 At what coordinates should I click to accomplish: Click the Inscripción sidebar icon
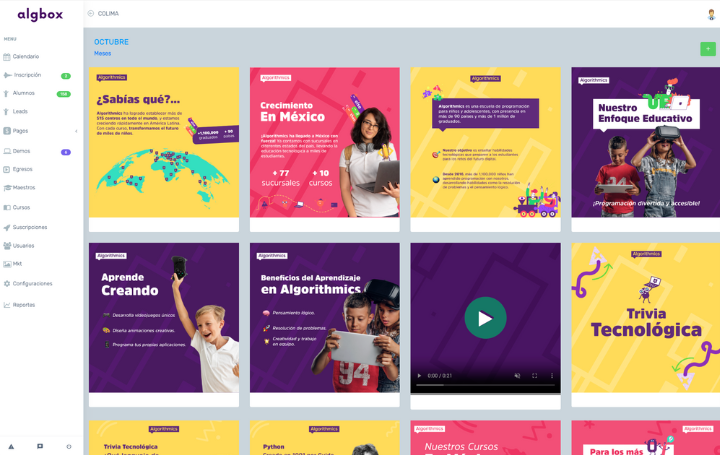(7, 75)
